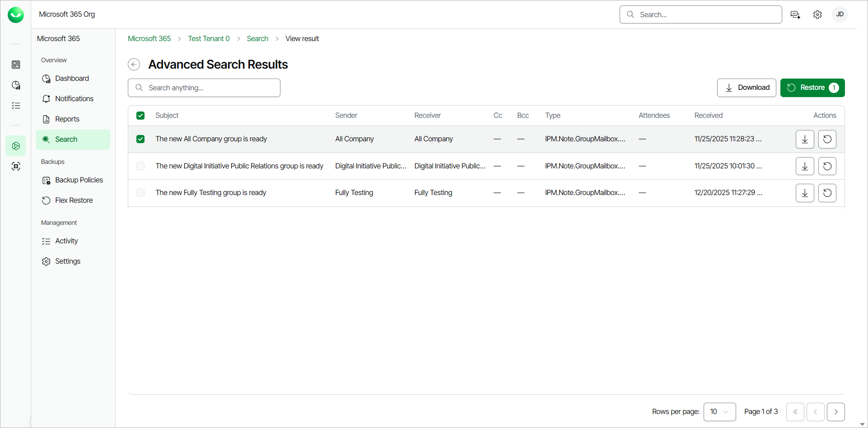Click the Search anything field
The height and width of the screenshot is (428, 868).
coord(204,88)
